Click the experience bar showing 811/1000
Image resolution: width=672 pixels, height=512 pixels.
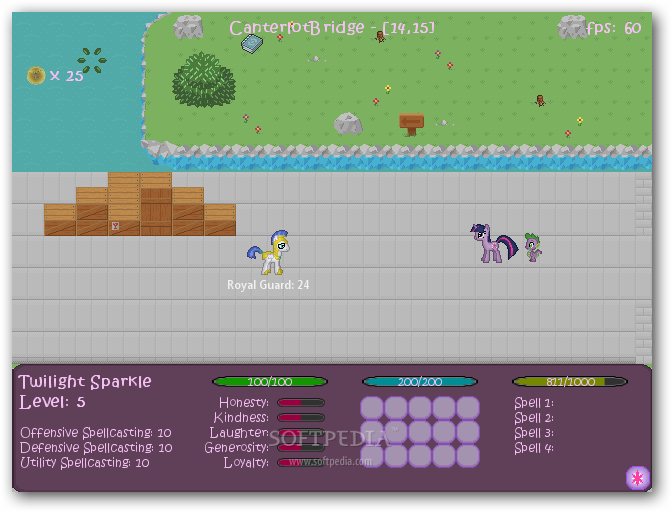tap(570, 382)
